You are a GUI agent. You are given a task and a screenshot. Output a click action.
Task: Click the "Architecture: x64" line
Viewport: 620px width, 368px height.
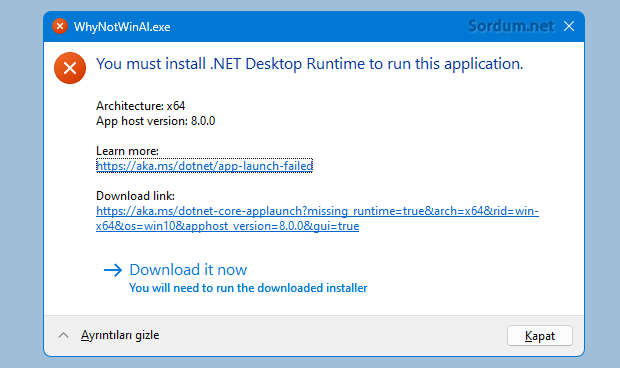(140, 106)
